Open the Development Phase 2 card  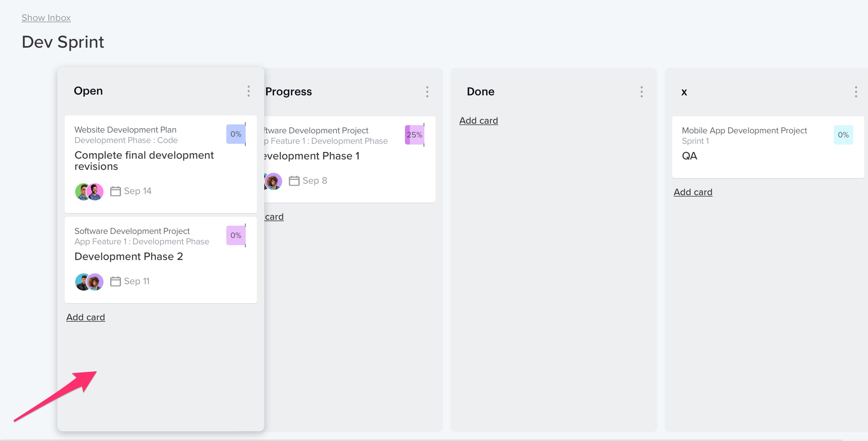tap(161, 260)
